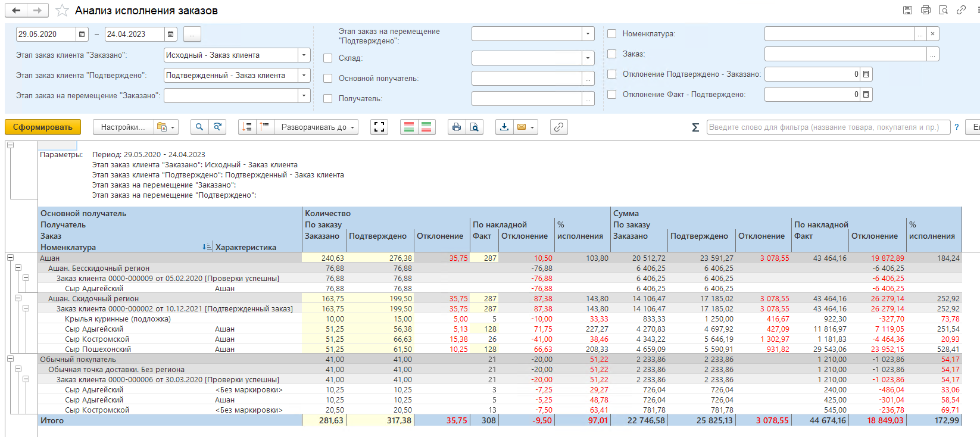
Task: Enable the Склад filter checkbox
Action: pos(327,58)
